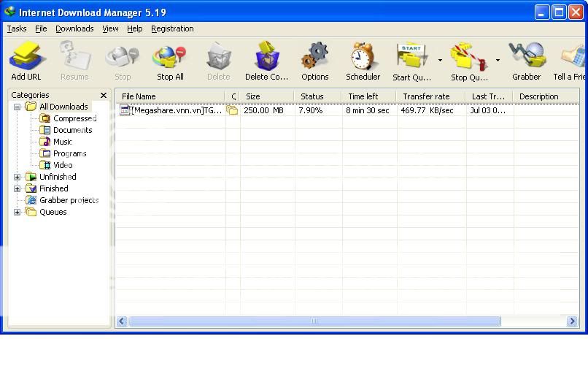Viewport: 588px width, 374px height.
Task: Click the Delete Completed toolbar icon
Action: [267, 56]
